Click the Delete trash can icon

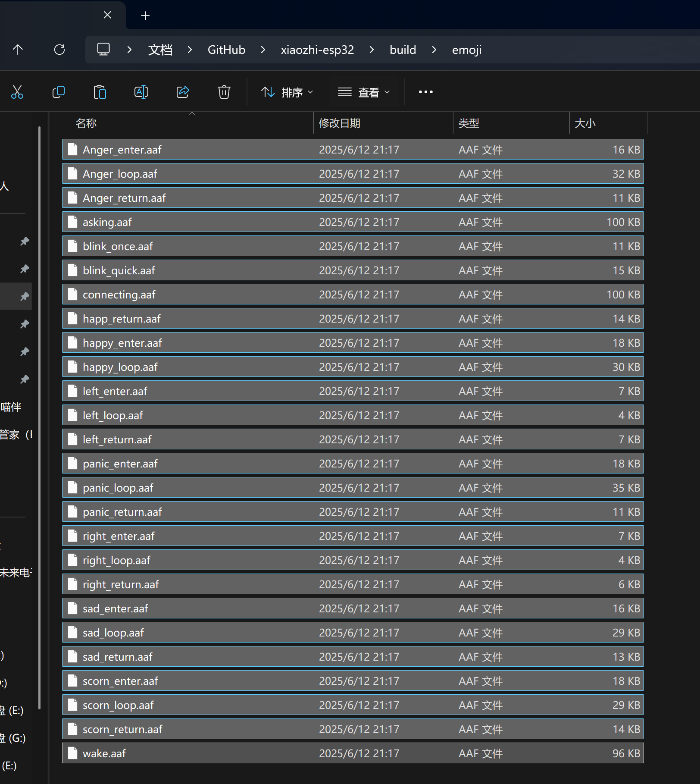pos(224,92)
